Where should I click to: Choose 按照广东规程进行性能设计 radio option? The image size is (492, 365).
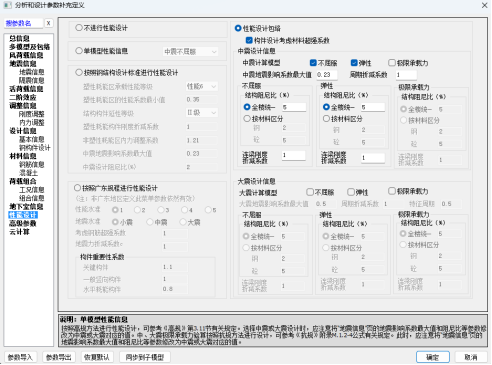point(77,188)
